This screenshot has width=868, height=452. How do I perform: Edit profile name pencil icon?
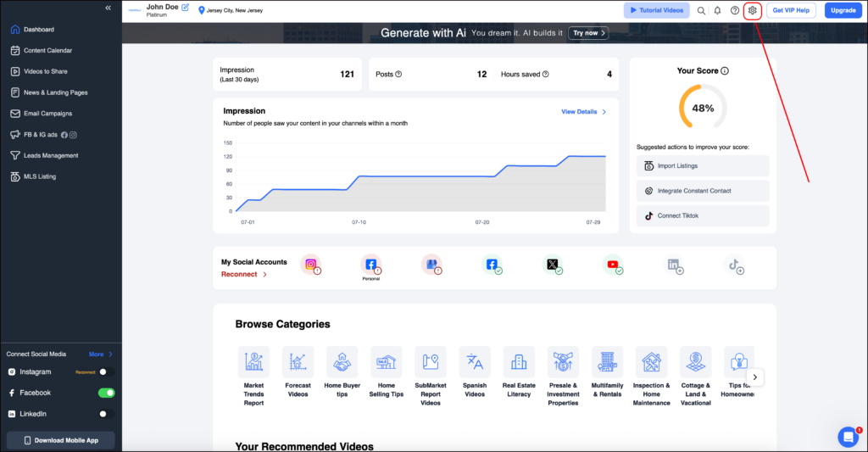[x=185, y=8]
